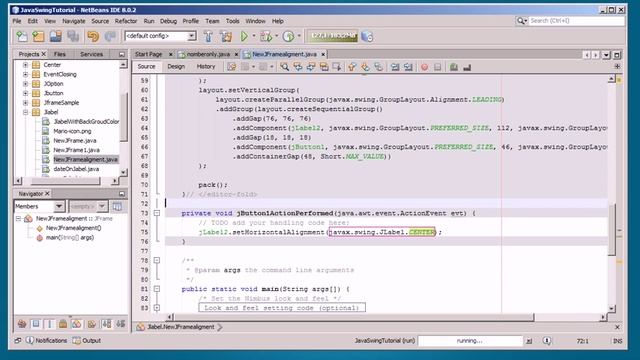
Task: Switch to the Files tab
Action: tap(60, 54)
